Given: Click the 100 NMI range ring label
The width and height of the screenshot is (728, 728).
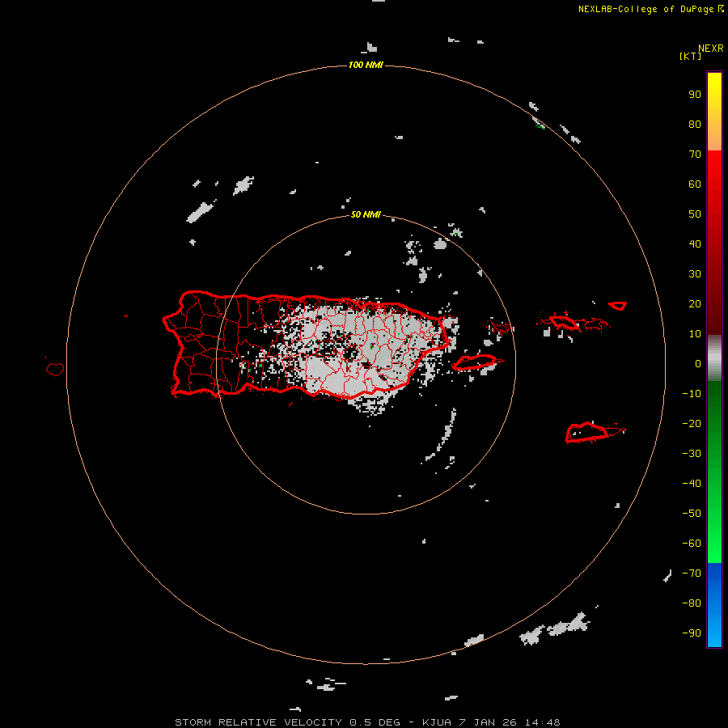Looking at the screenshot, I should pos(366,65).
